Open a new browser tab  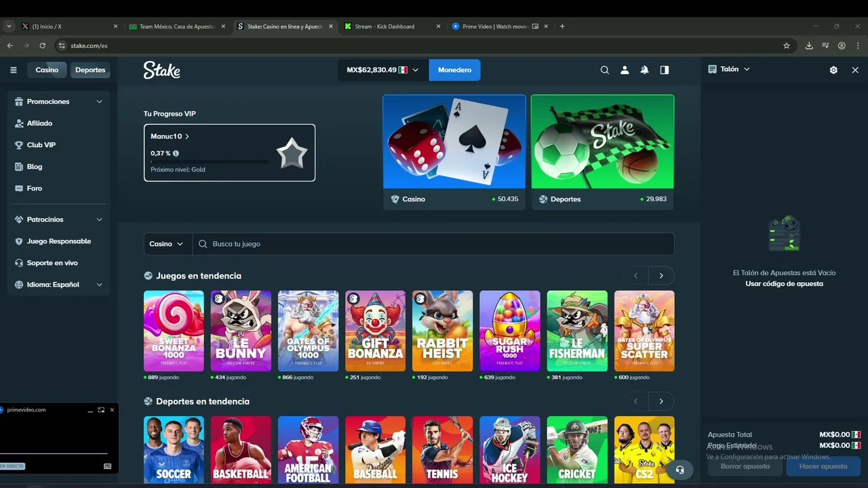tap(562, 26)
